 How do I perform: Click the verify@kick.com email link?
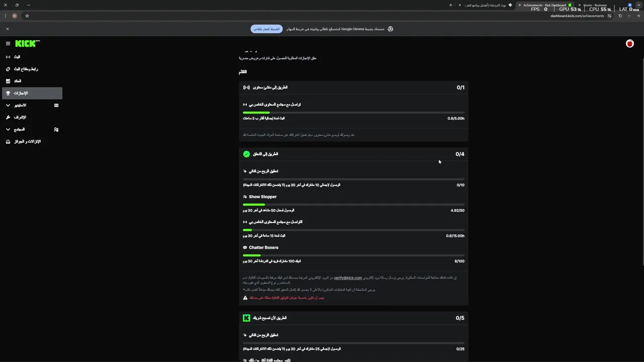point(348,278)
